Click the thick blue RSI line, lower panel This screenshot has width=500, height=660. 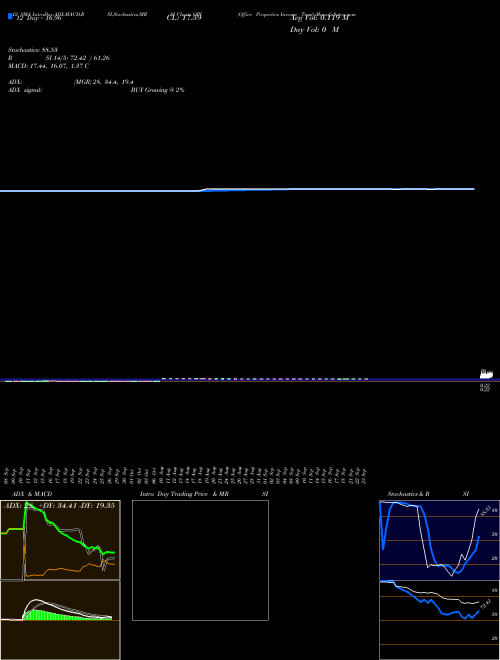click(x=429, y=600)
